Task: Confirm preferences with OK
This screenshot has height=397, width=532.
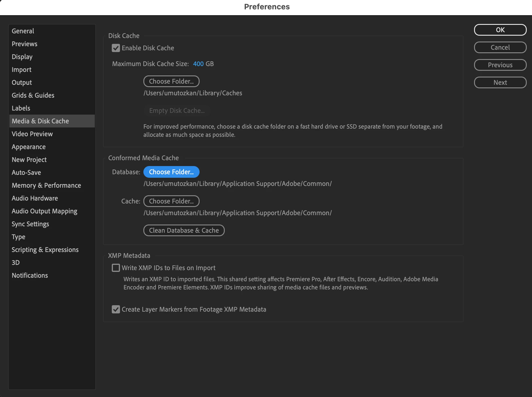Action: (x=500, y=30)
